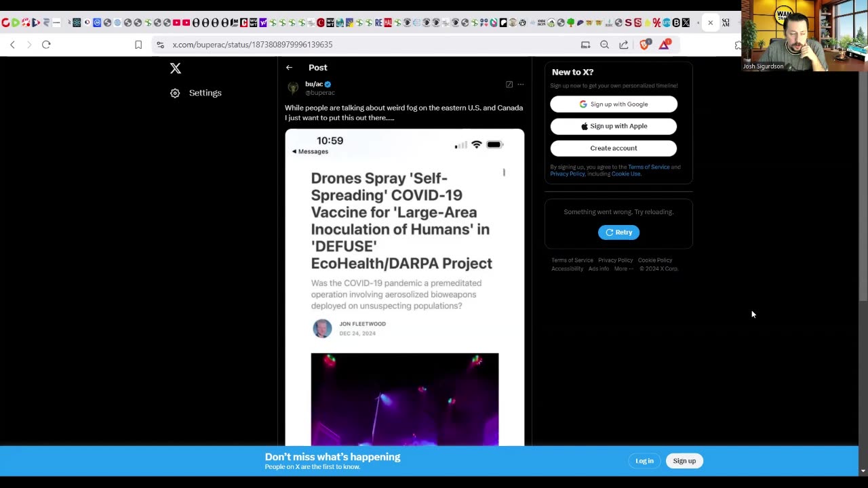Open the bu/ac display name
The height and width of the screenshot is (488, 868).
click(x=314, y=84)
